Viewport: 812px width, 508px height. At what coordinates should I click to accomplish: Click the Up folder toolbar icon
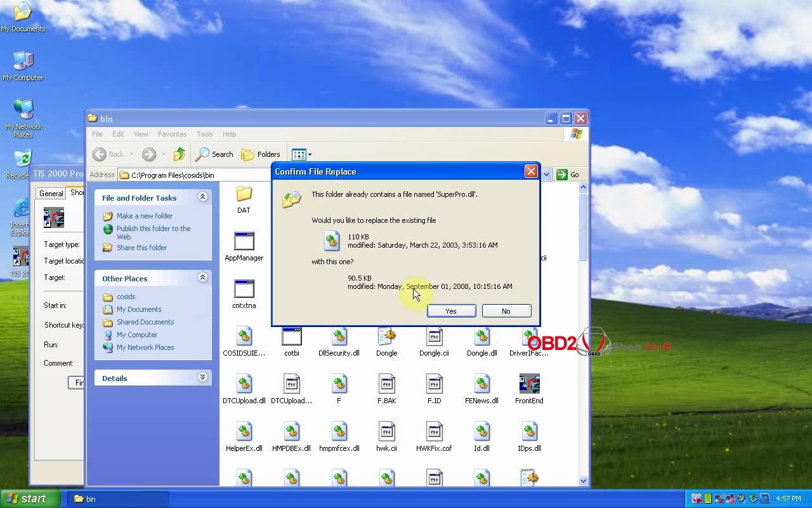(x=180, y=154)
